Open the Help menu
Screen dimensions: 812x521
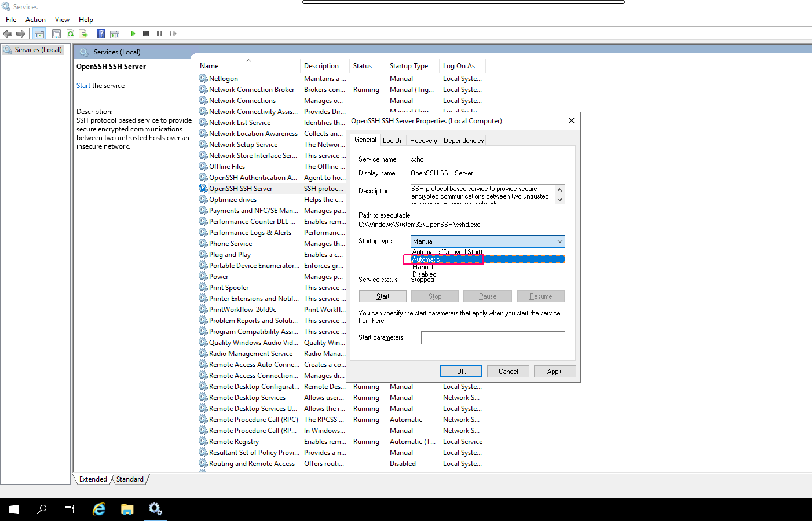tap(86, 20)
